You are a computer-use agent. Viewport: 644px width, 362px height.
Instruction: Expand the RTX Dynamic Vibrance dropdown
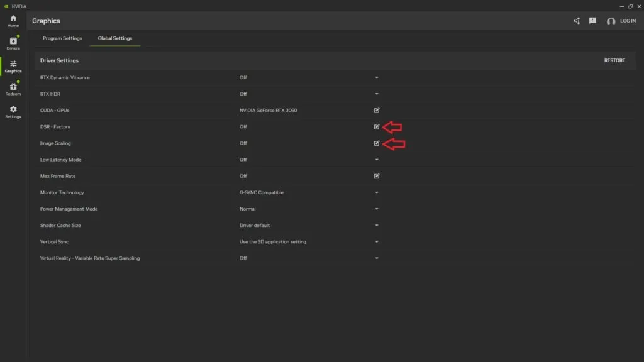[x=376, y=77]
